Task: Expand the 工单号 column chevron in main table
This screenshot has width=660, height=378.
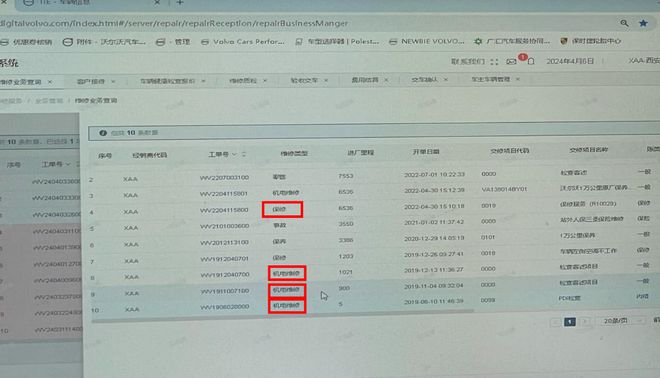Action: [x=234, y=154]
